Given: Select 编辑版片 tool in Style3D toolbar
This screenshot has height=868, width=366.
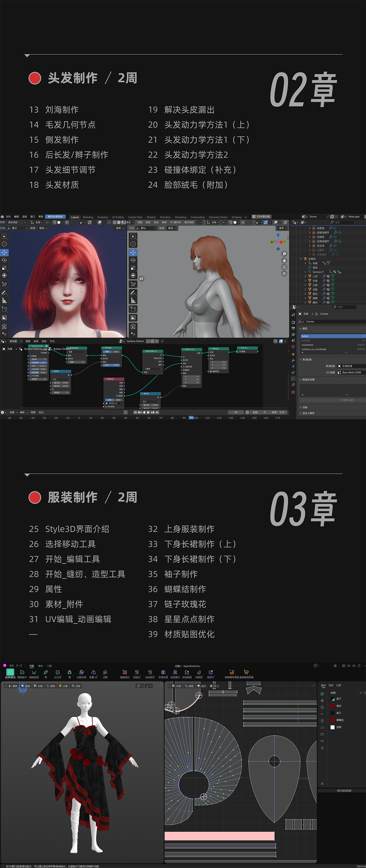Looking at the screenshot, I should tap(22, 674).
